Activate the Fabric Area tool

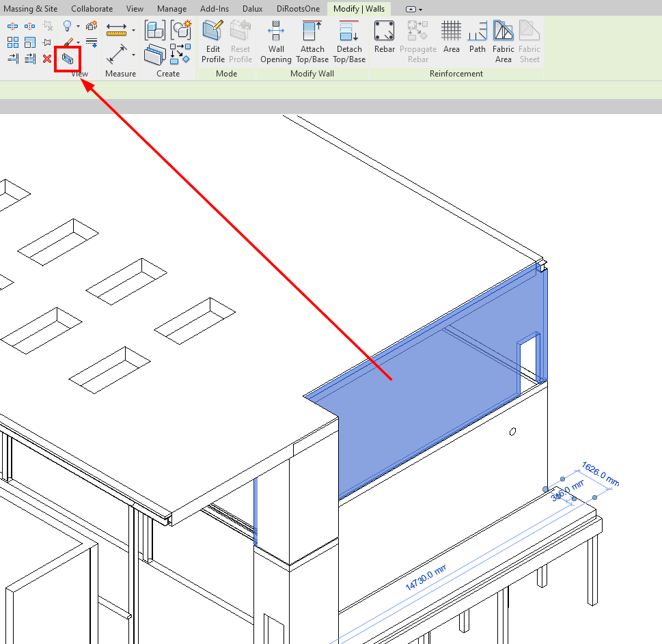point(504,42)
